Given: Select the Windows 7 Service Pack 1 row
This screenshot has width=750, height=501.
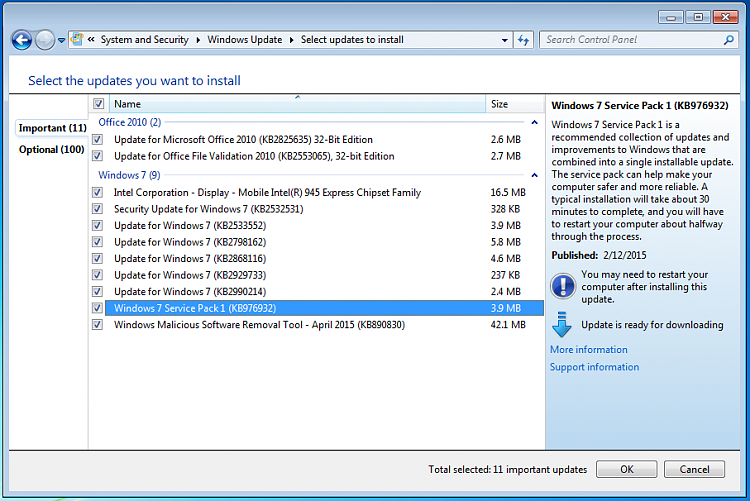Looking at the screenshot, I should point(324,308).
